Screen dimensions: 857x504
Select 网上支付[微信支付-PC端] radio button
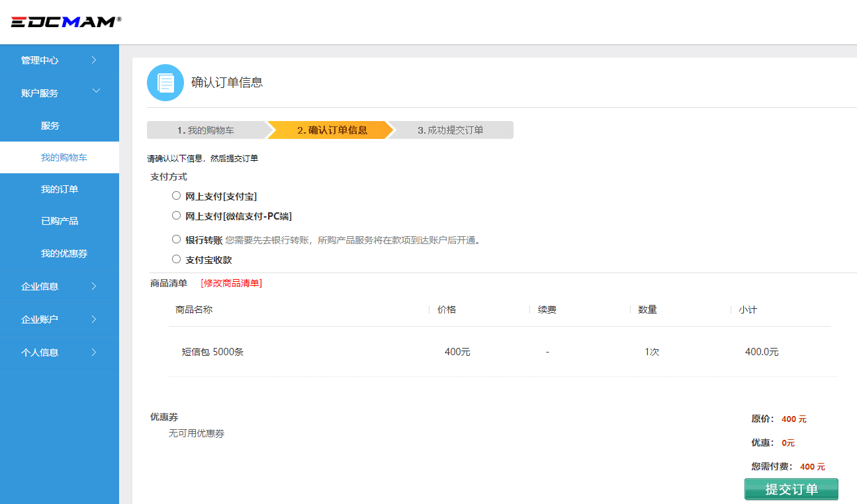click(176, 216)
